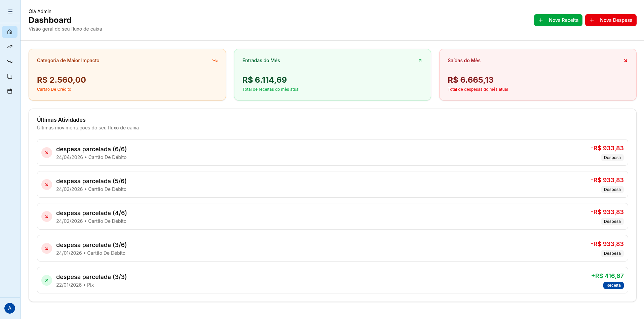Select the Saídas do Mês card
This screenshot has height=319, width=644.
[x=538, y=75]
